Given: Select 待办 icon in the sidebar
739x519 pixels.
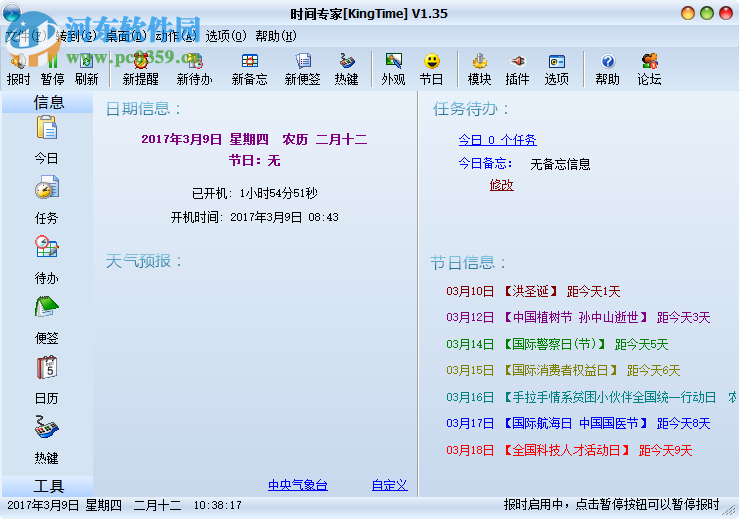Looking at the screenshot, I should coord(47,260).
